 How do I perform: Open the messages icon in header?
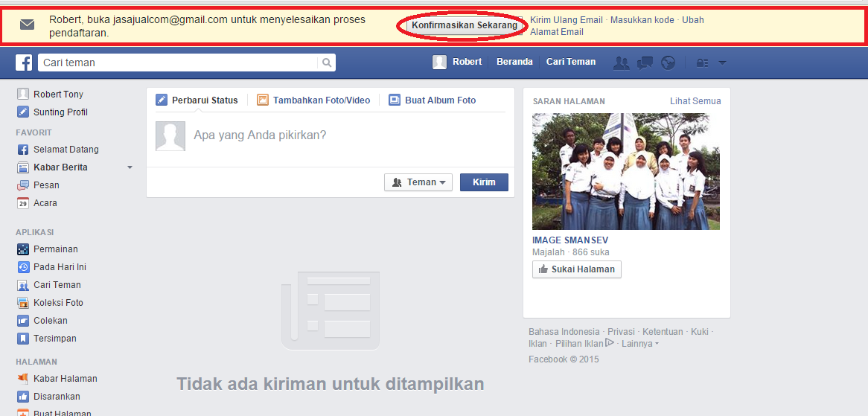[x=645, y=63]
